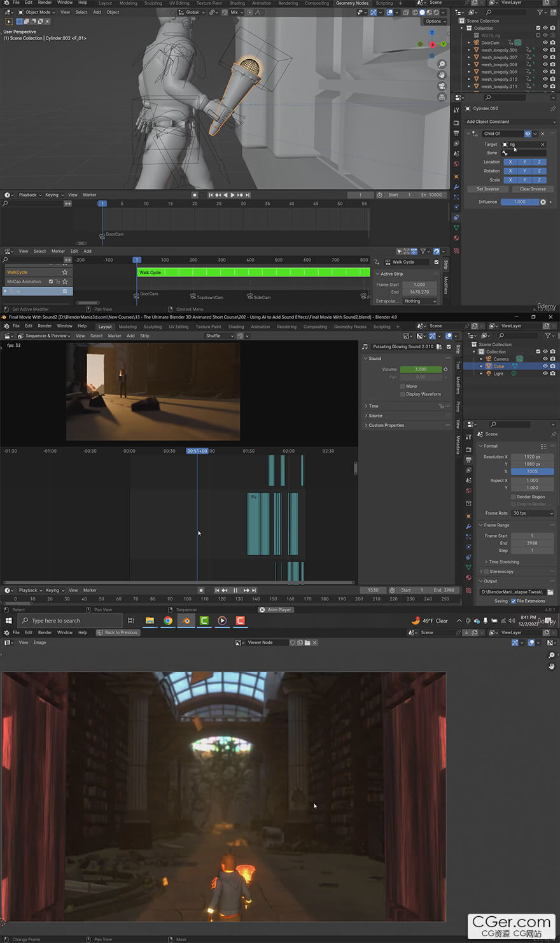This screenshot has width=560, height=943.
Task: Click the zoom magnifier icon in the 3D viewport
Action: pyautogui.click(x=442, y=64)
